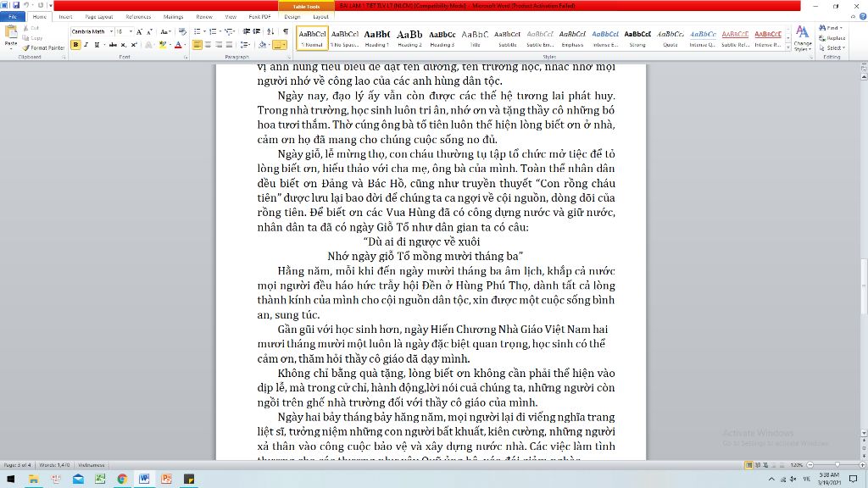Open the Change Case dropdown
The image size is (868, 488).
click(x=165, y=32)
